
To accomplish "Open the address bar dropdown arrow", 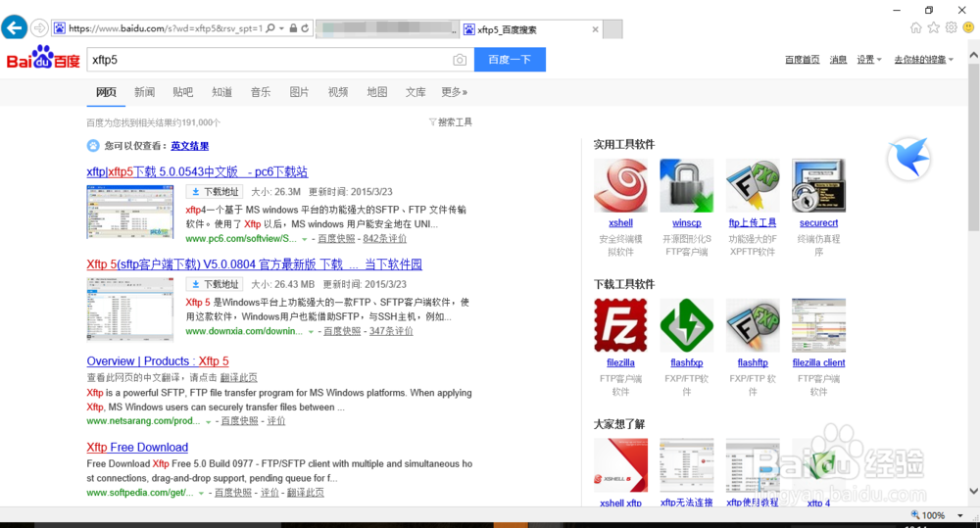I will coord(282,28).
